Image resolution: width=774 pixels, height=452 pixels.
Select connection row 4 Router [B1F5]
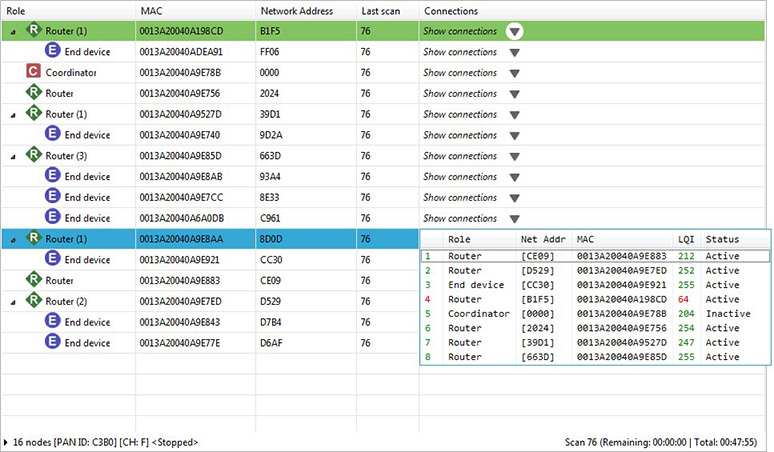(595, 299)
